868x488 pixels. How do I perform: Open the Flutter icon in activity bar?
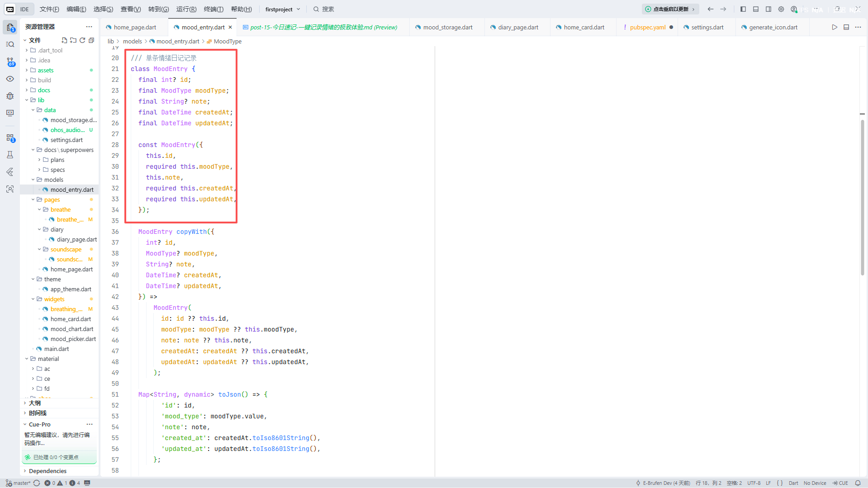pyautogui.click(x=10, y=172)
